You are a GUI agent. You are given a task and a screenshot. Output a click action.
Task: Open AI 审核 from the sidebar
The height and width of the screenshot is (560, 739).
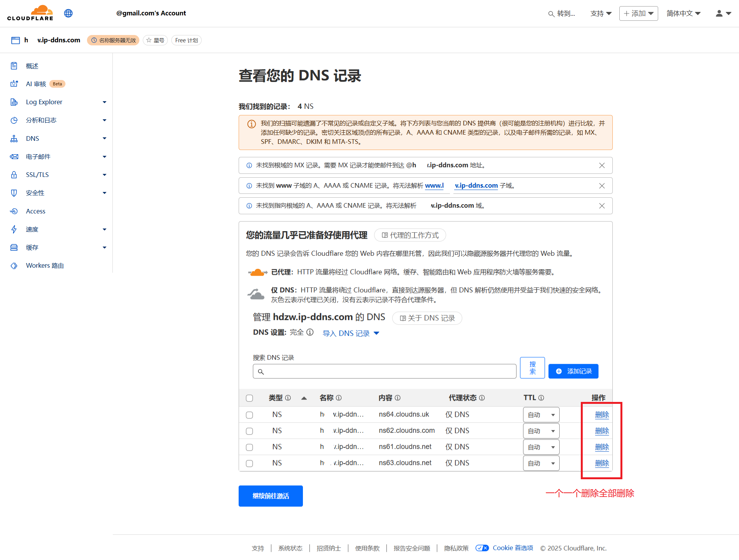click(36, 84)
